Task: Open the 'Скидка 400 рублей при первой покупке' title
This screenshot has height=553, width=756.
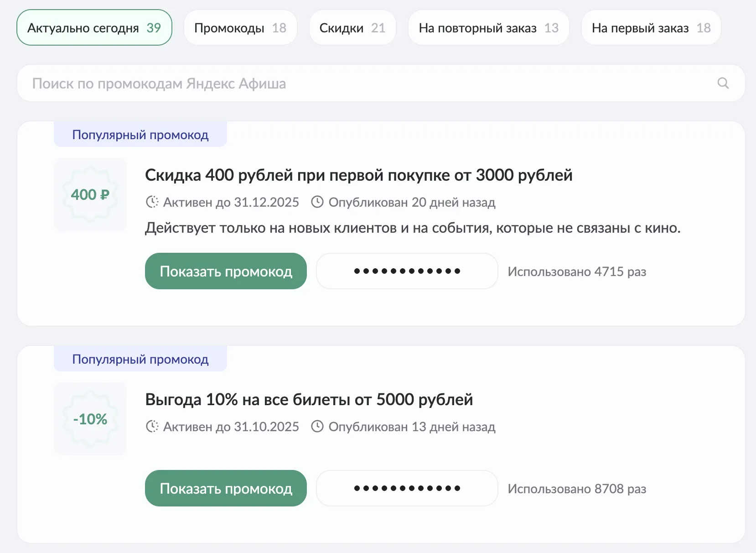Action: point(358,175)
